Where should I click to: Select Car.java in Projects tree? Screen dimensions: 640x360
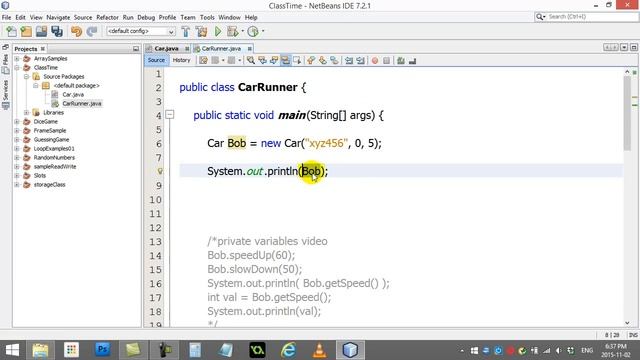73,95
